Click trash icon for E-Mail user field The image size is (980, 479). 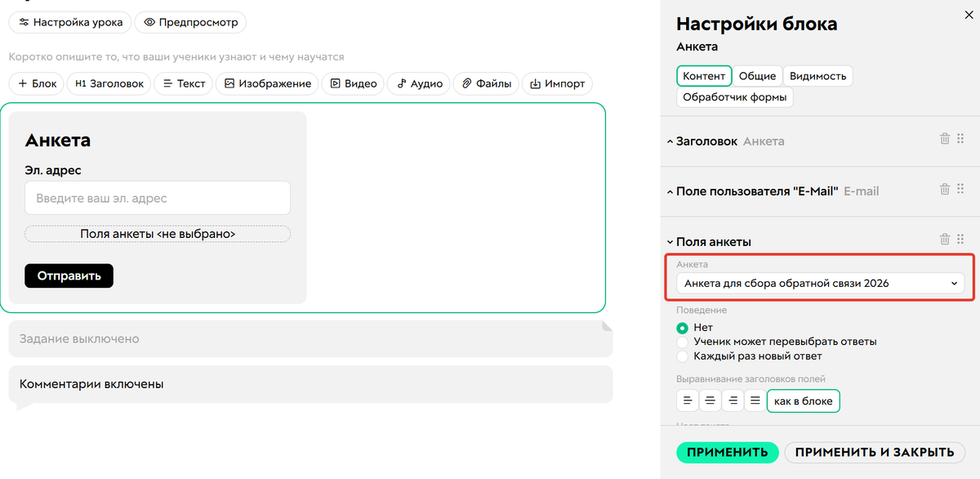tap(945, 189)
